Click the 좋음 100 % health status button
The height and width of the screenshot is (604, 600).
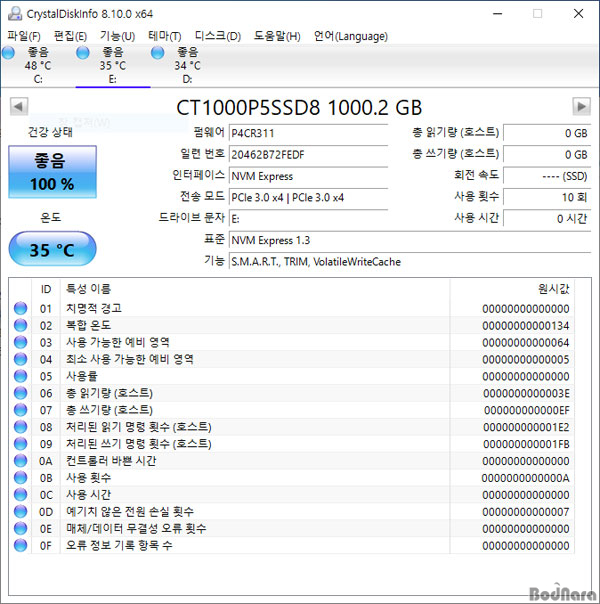tap(52, 172)
